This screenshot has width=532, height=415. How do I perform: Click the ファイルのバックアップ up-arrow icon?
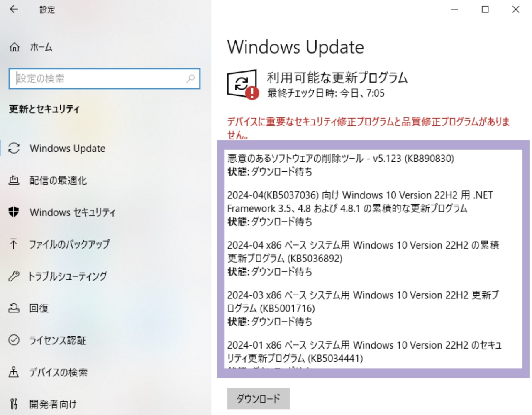(14, 244)
